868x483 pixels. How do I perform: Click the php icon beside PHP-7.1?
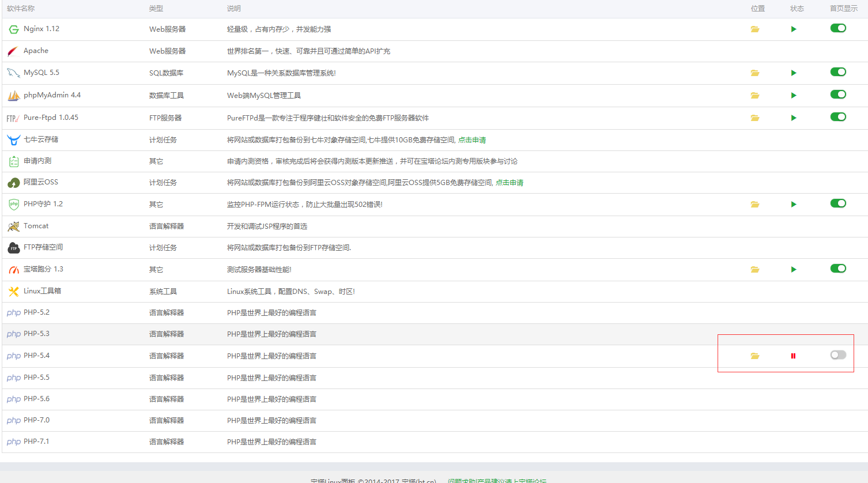click(14, 442)
